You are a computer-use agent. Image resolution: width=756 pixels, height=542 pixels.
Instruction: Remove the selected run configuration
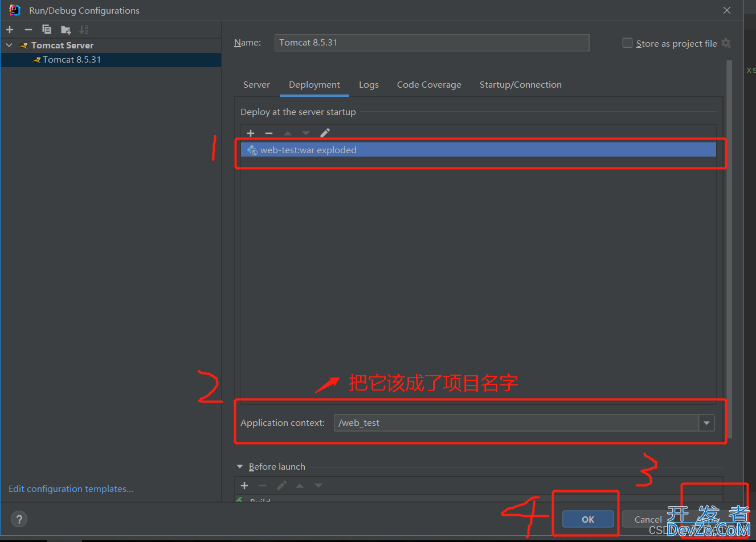[x=28, y=30]
